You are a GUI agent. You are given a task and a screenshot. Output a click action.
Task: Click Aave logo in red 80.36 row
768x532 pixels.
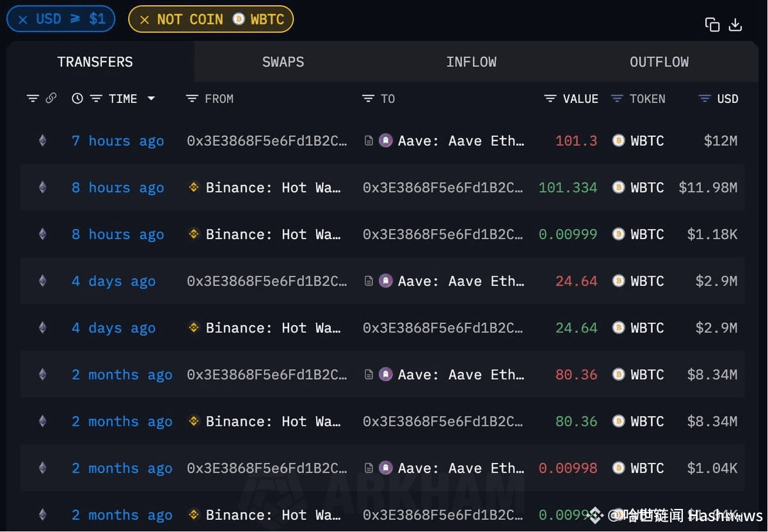pyautogui.click(x=386, y=374)
